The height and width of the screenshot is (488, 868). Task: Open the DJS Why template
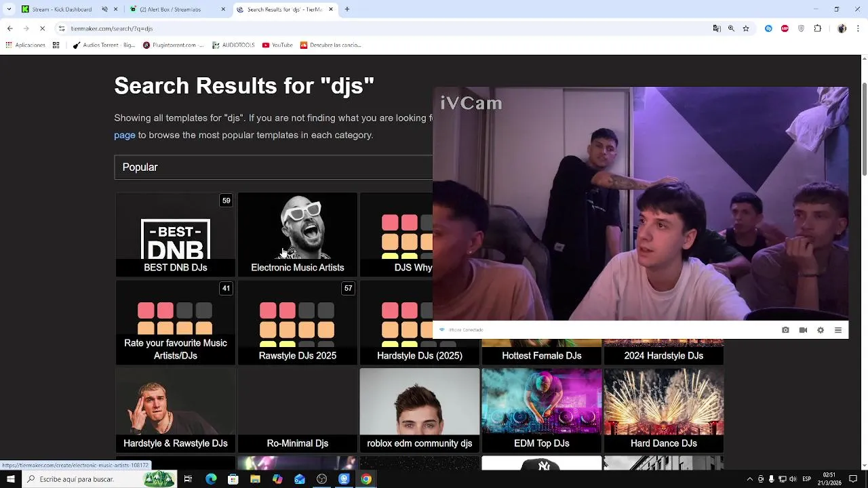pyautogui.click(x=396, y=235)
